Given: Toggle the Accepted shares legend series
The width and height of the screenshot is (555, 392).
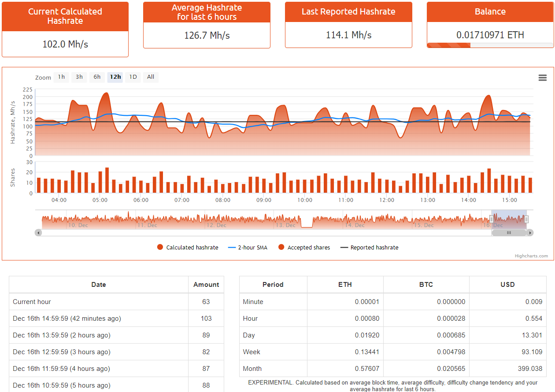Looking at the screenshot, I should 304,248.
